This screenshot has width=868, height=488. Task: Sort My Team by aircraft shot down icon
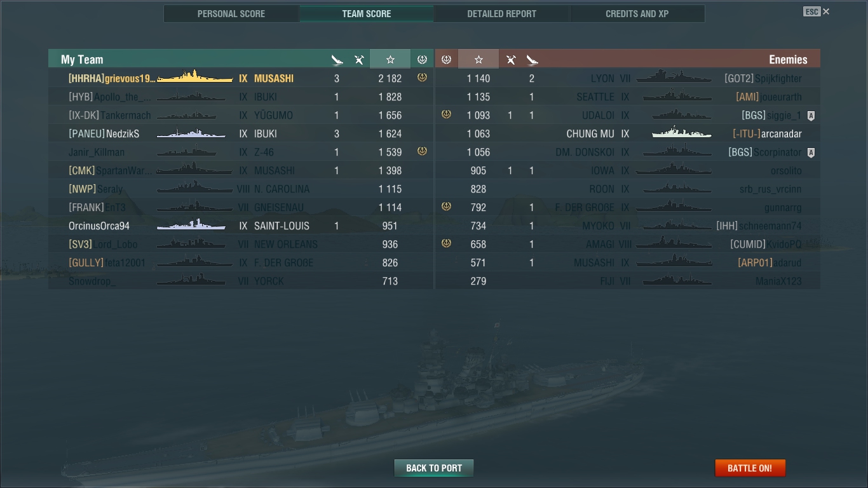tap(359, 60)
